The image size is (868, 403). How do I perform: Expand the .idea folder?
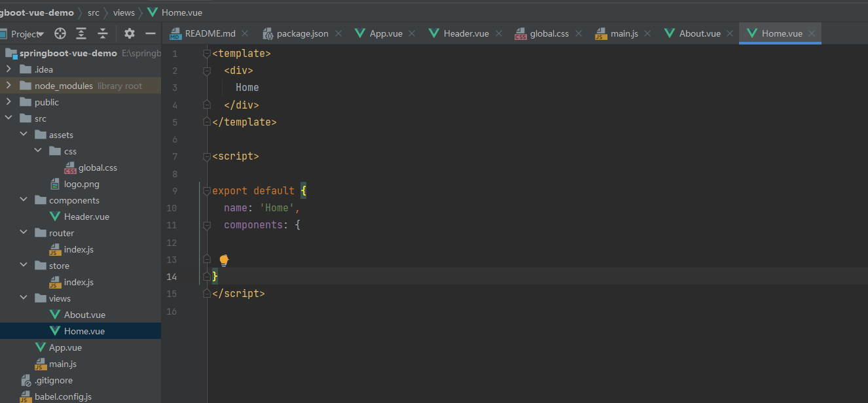[x=9, y=69]
